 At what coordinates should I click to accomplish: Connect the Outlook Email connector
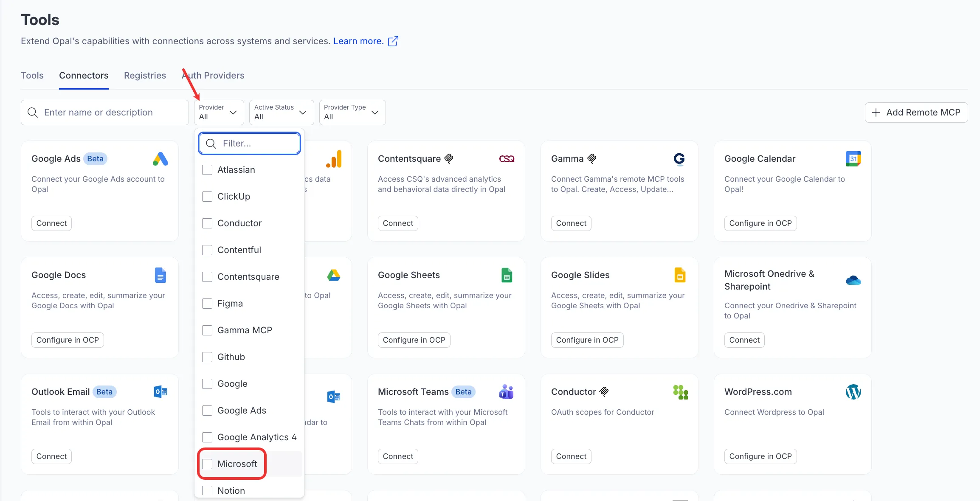pyautogui.click(x=51, y=456)
